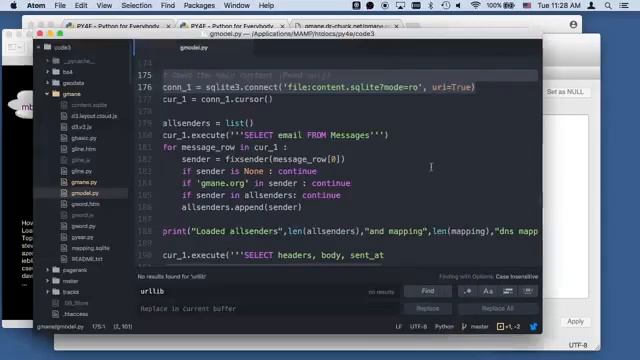This screenshot has height=360, width=640.
Task: Open the Window menu
Action: [x=237, y=5]
